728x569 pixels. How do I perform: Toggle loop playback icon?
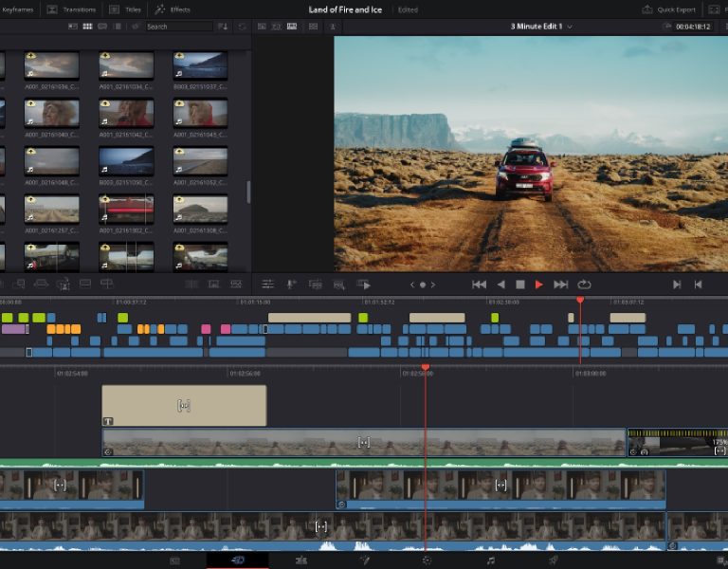point(584,284)
